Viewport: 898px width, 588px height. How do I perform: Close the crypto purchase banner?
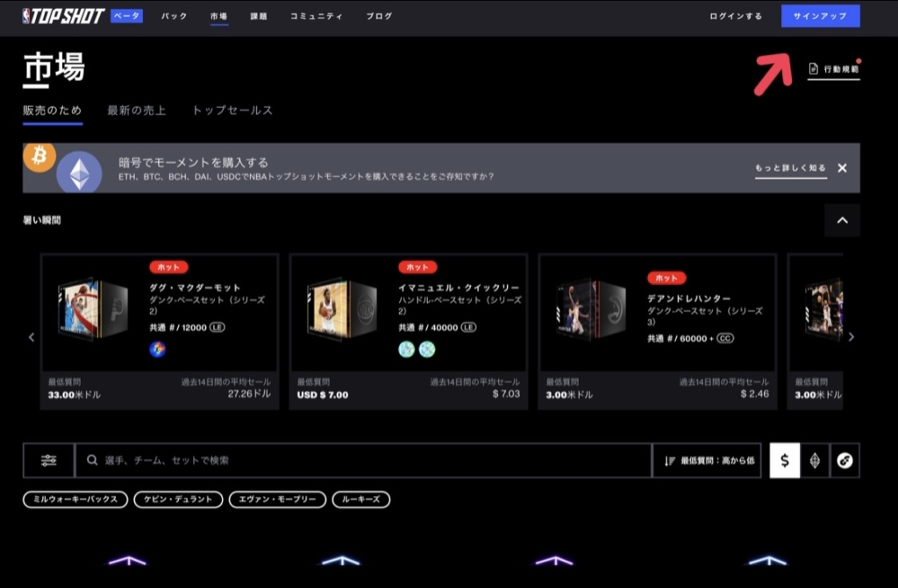pos(842,167)
